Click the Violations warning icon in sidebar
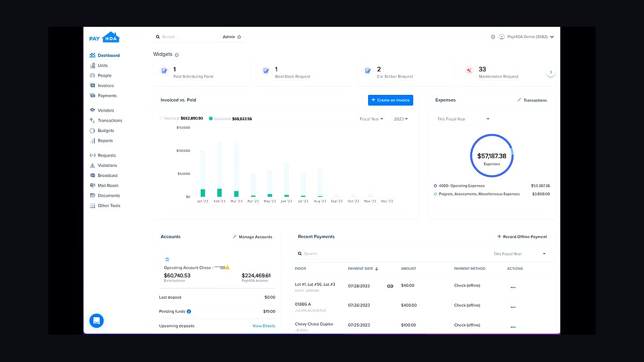Image resolution: width=644 pixels, height=362 pixels. [x=92, y=165]
